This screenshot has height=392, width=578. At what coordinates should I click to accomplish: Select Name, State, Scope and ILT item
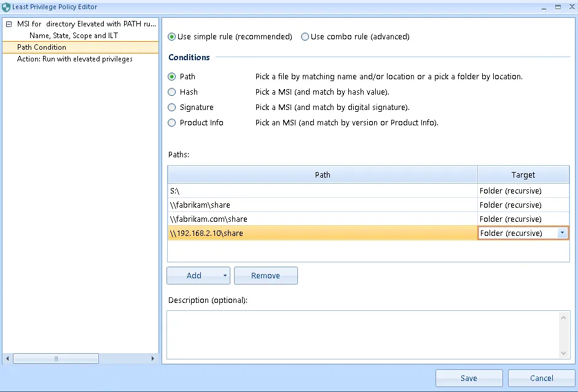click(73, 36)
